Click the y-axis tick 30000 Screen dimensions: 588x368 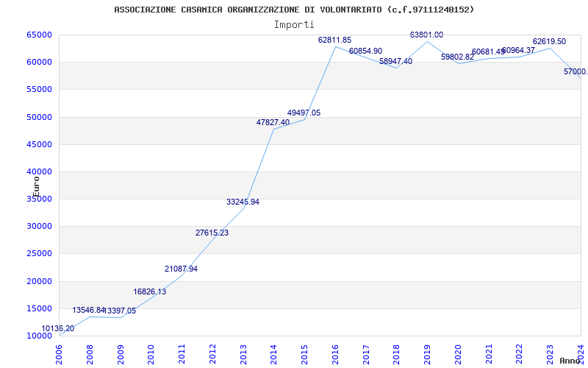(39, 227)
